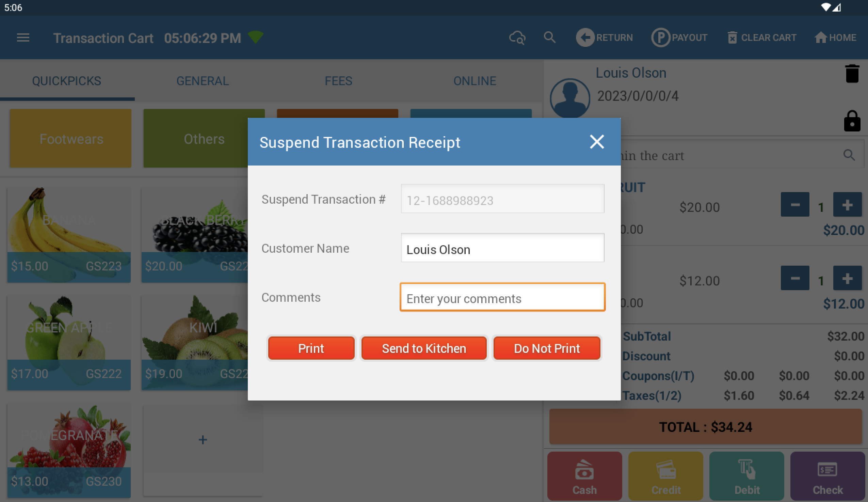The height and width of the screenshot is (502, 868).
Task: Click the trash icon near Louis Olson
Action: pos(852,73)
